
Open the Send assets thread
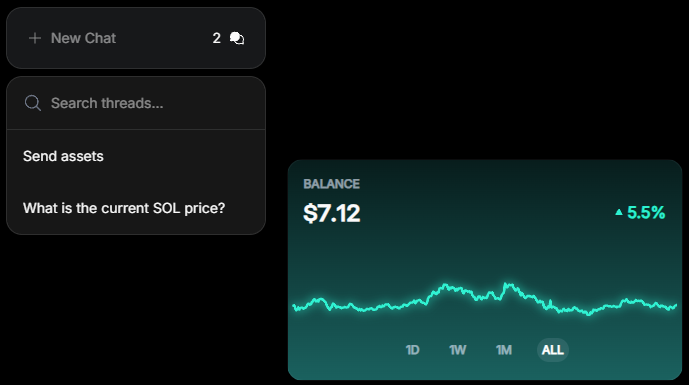pos(136,156)
